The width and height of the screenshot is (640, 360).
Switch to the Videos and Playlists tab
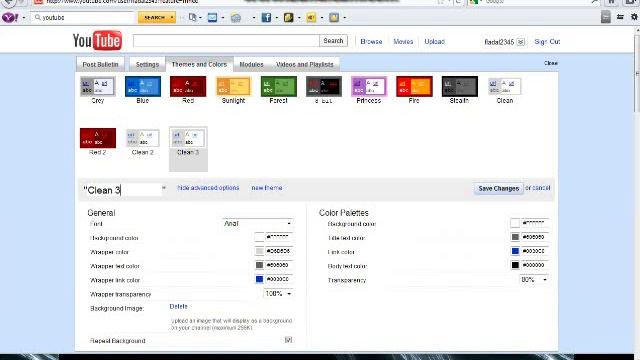[x=305, y=64]
